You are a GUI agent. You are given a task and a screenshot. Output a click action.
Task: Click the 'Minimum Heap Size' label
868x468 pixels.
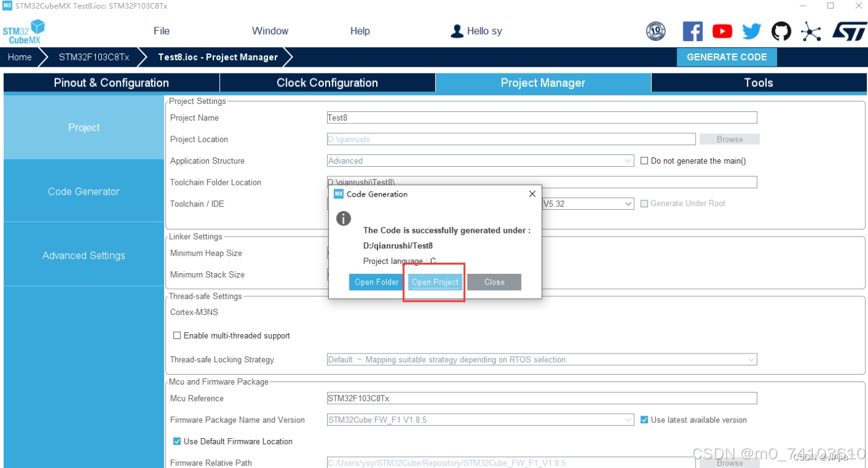click(x=206, y=253)
